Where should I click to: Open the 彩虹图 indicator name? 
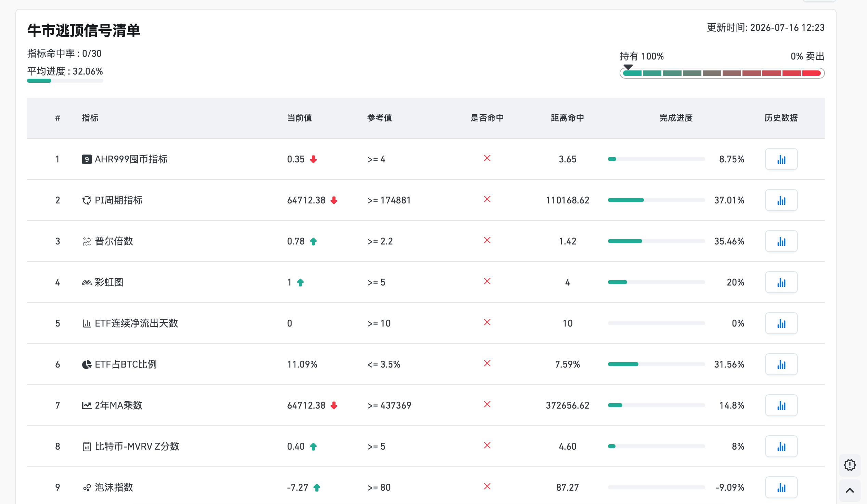tap(109, 282)
